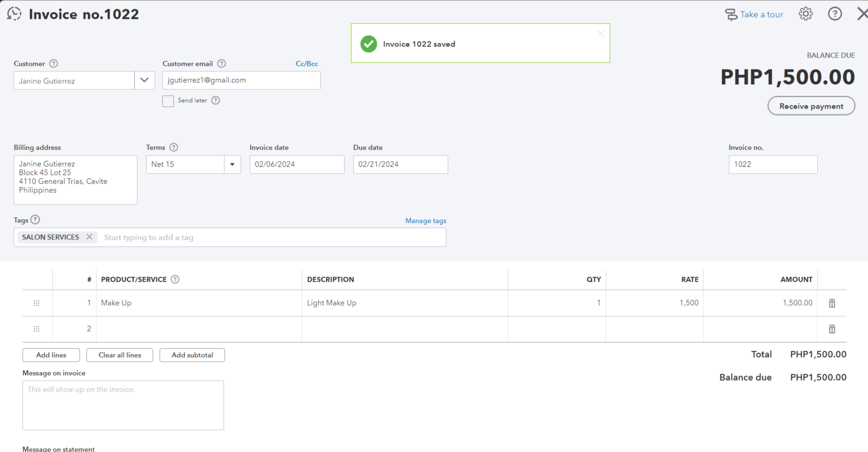Enable the Send later checkbox

pos(168,101)
